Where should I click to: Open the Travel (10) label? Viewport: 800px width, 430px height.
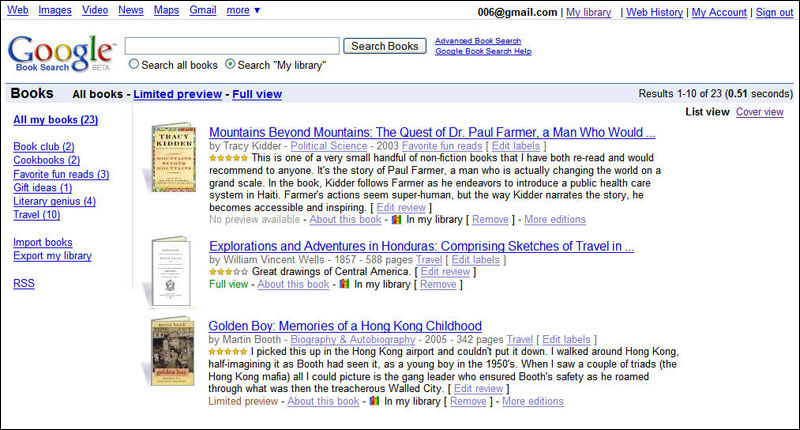coord(36,215)
